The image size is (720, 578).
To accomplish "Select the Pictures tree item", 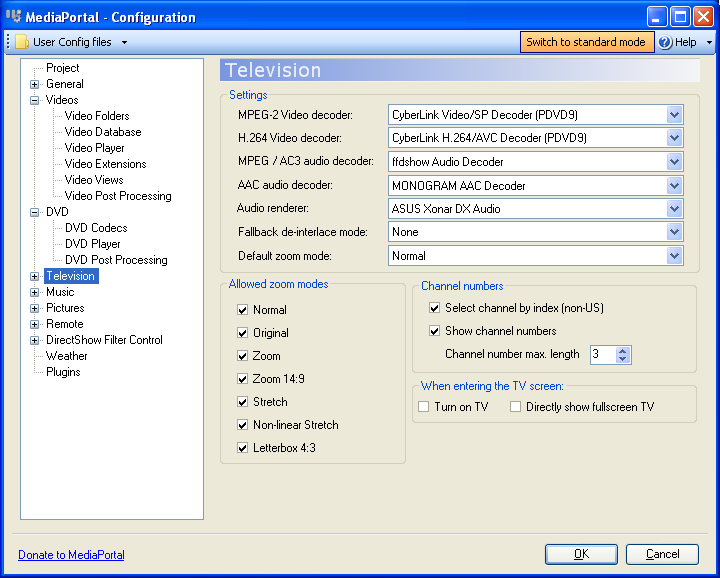I will pyautogui.click(x=65, y=308).
